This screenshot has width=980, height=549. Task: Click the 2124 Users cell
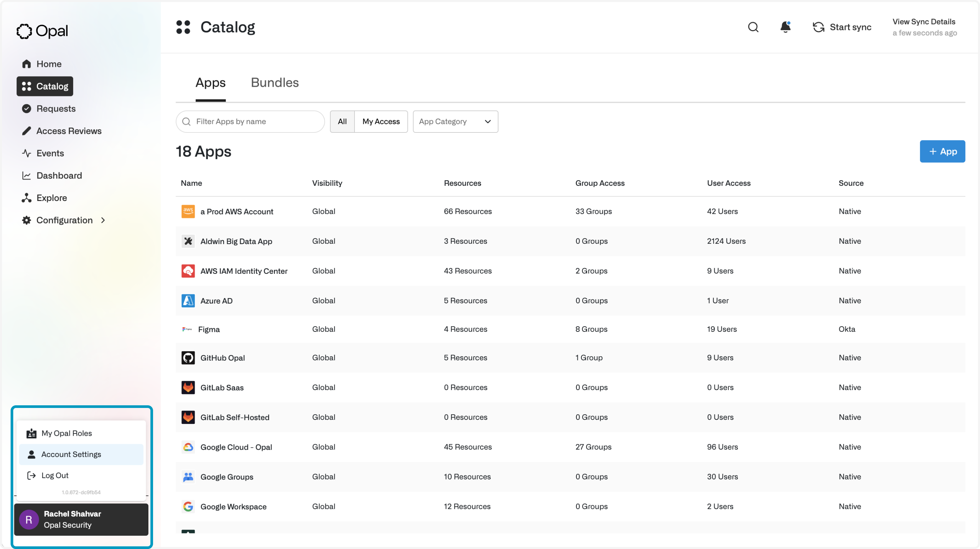[726, 241]
